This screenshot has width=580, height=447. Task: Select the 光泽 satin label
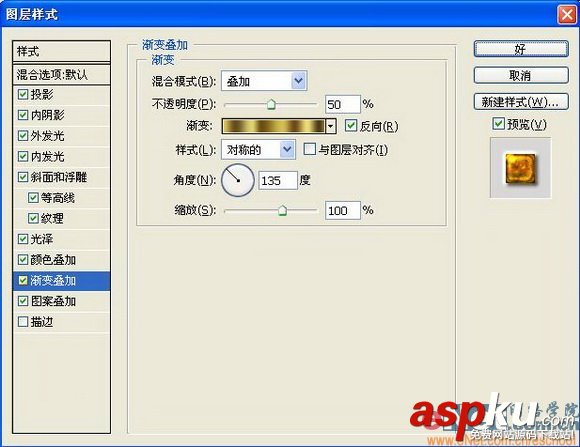click(x=42, y=239)
